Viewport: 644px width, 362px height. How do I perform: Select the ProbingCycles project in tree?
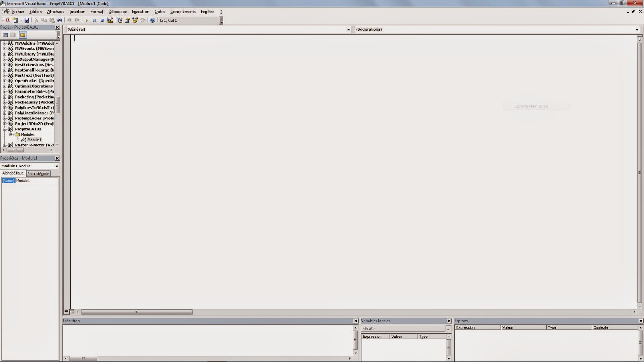click(34, 118)
